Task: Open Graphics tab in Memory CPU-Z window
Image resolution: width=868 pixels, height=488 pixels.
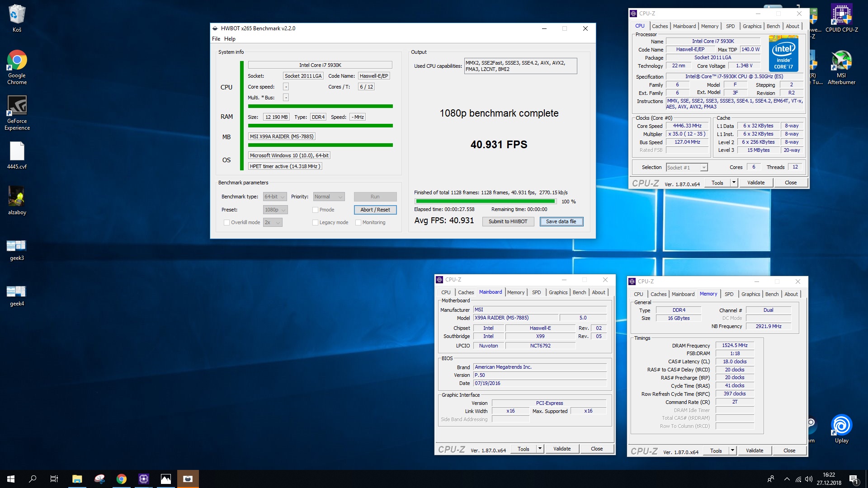Action: pos(750,294)
